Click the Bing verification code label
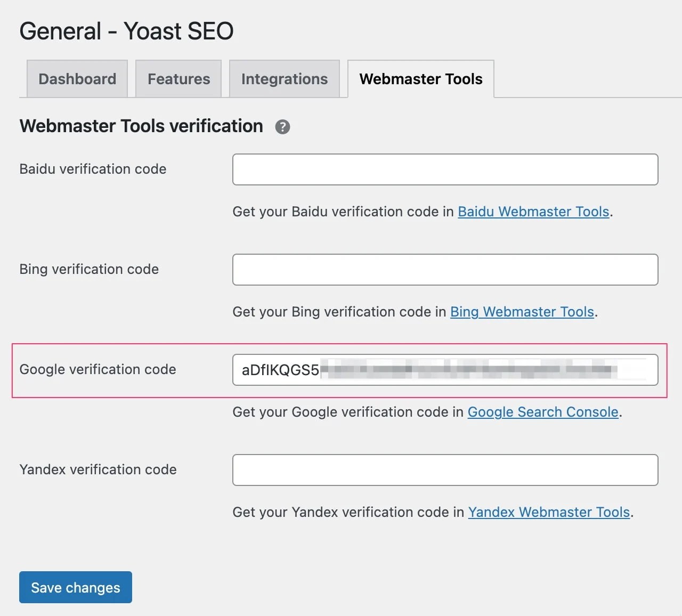 89,269
